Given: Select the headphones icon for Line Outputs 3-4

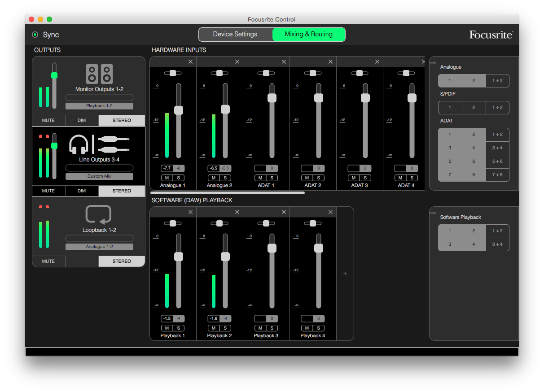Looking at the screenshot, I should point(79,144).
